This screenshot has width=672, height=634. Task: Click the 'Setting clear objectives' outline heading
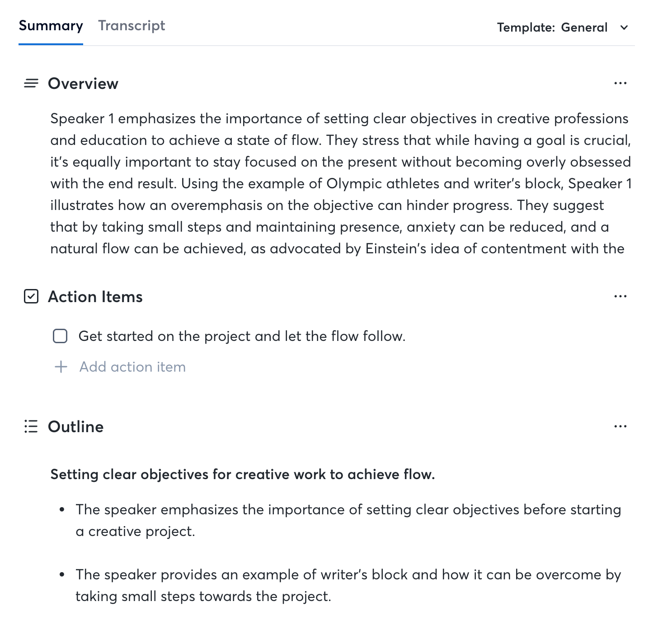pos(243,474)
